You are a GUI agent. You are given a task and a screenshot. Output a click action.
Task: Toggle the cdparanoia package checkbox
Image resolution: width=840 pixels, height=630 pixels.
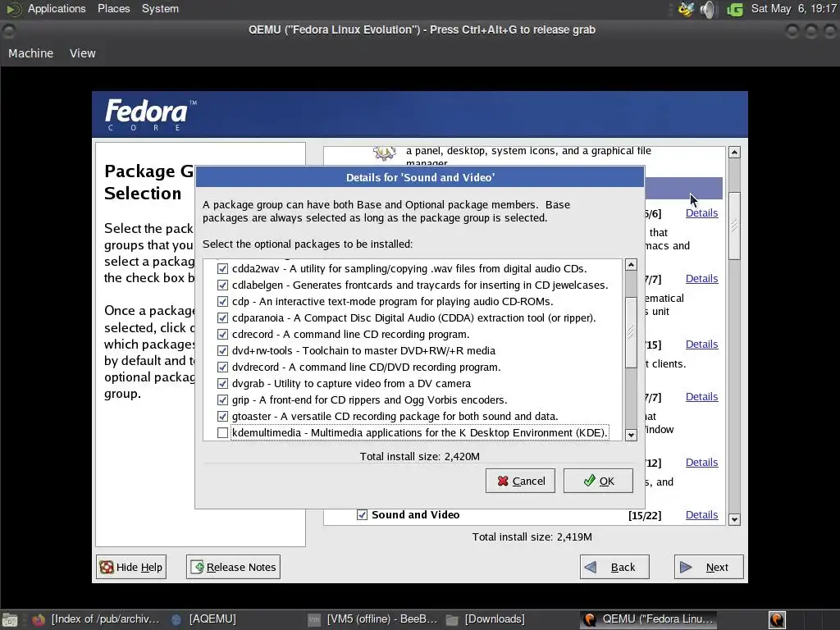click(222, 318)
